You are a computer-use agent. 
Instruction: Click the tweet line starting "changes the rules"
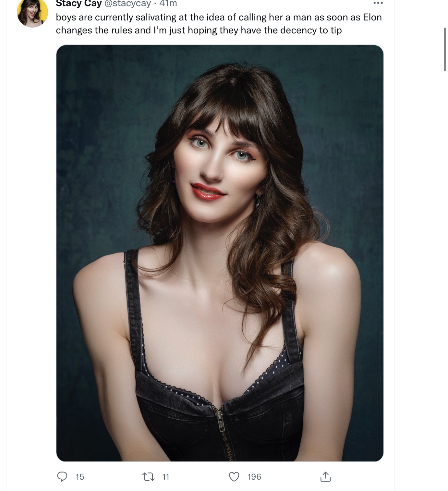coord(199,30)
